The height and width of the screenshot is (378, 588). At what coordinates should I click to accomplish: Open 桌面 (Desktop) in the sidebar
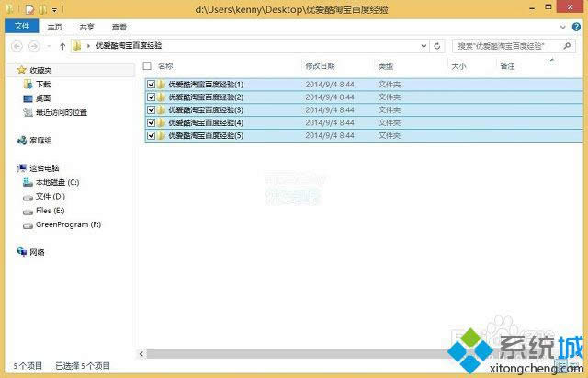click(x=42, y=97)
